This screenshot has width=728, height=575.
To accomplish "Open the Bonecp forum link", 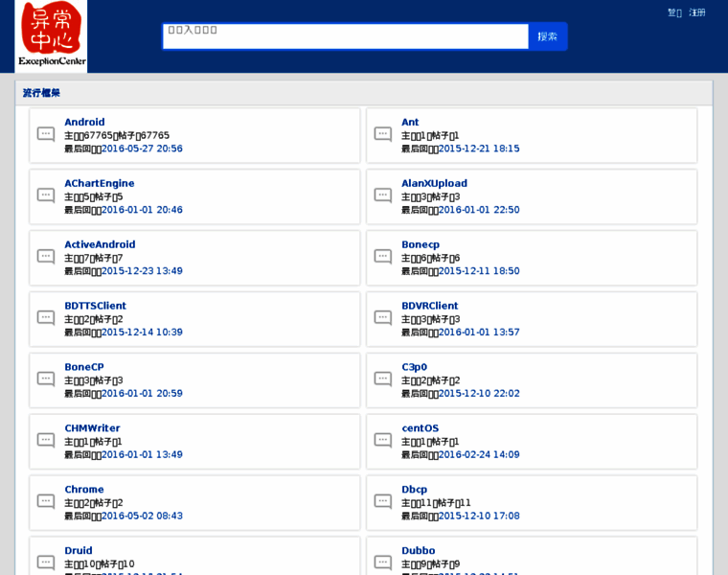I will click(421, 244).
